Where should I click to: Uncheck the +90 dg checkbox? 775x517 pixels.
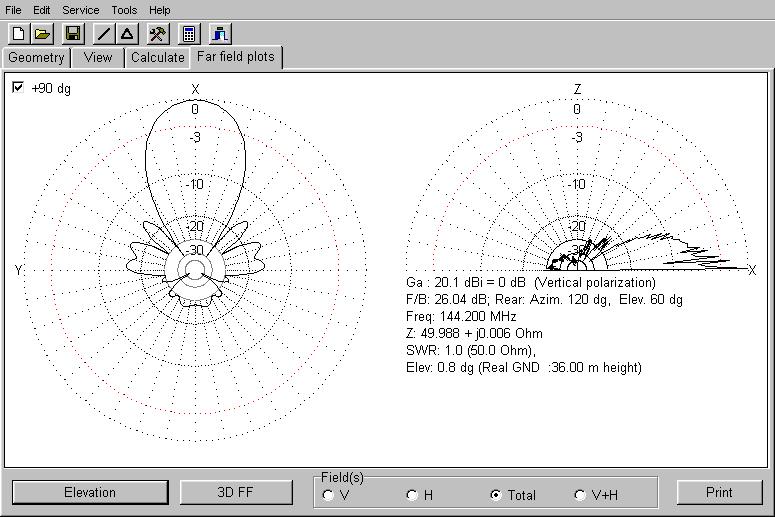(18, 88)
